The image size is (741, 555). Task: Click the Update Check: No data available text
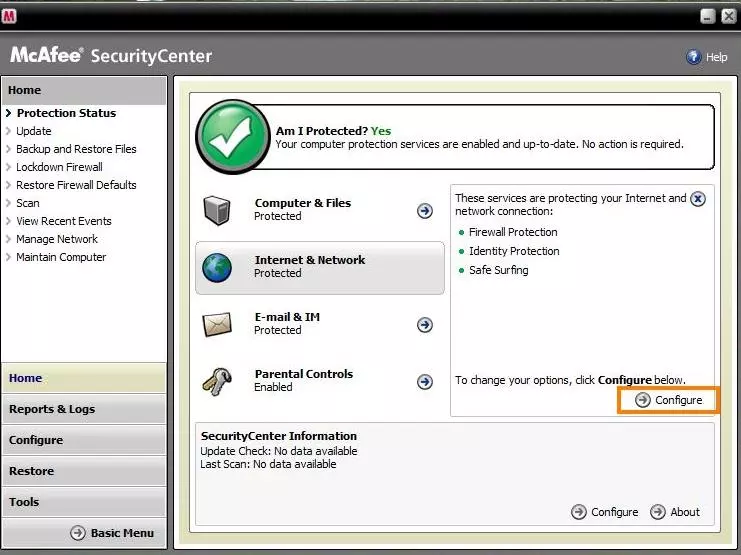pos(279,451)
